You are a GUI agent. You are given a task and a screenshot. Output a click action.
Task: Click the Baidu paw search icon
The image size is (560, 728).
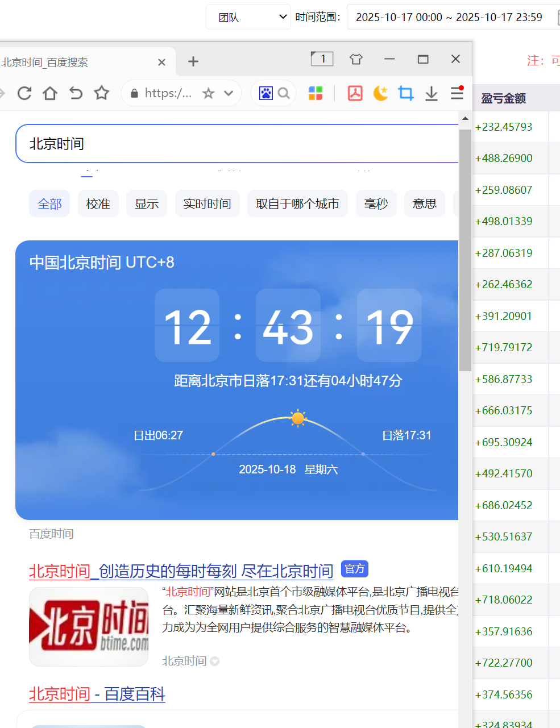266,93
